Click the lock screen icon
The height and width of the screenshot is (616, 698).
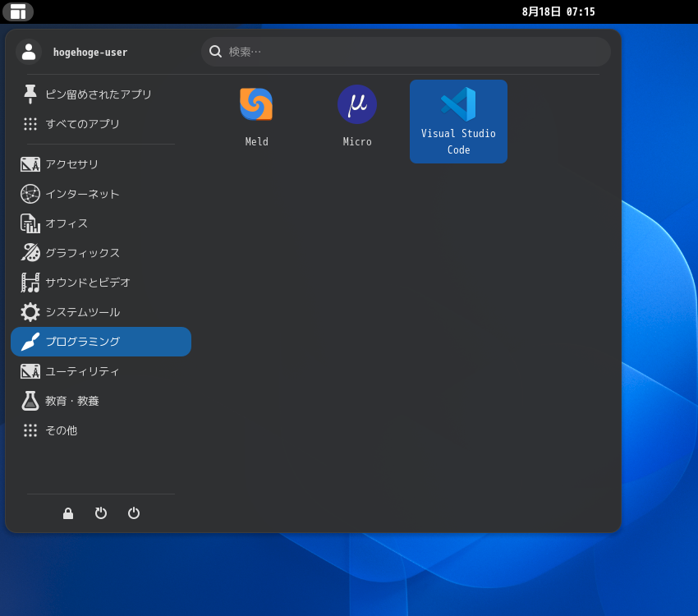tap(68, 513)
